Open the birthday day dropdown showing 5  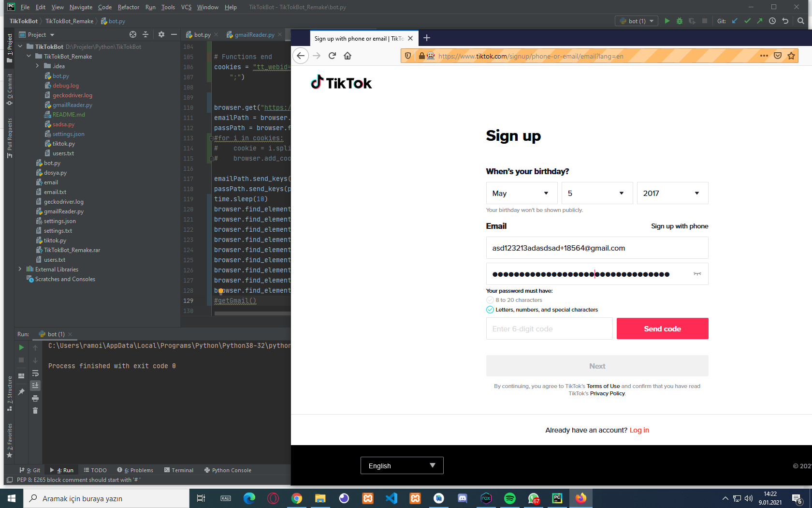pos(597,193)
